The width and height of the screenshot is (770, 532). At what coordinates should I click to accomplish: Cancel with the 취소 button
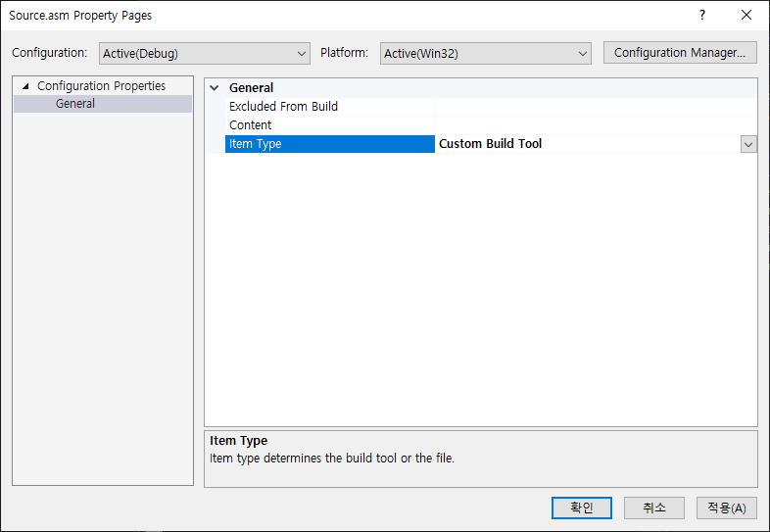point(654,508)
